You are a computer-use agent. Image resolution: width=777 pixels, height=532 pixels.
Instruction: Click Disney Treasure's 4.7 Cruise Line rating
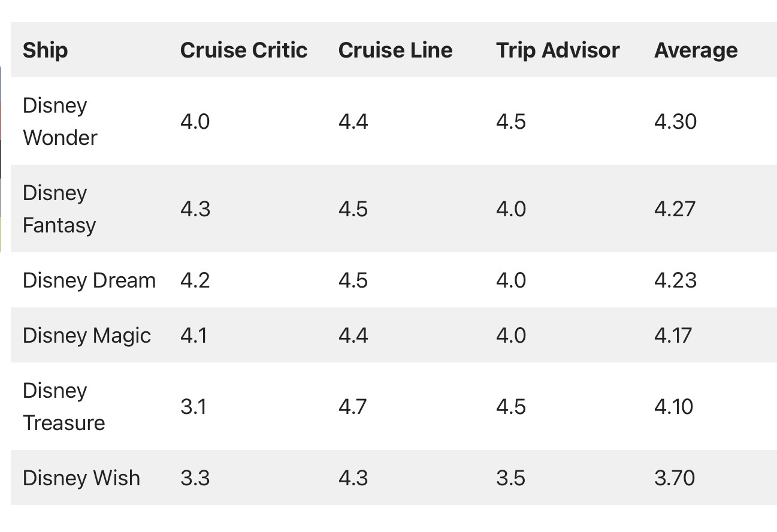coord(353,407)
